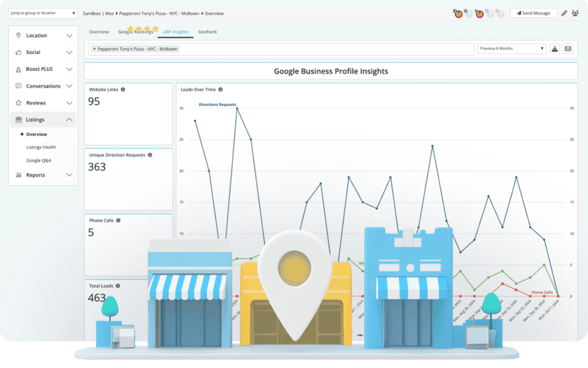The image size is (588, 368).
Task: Click Leads Over Time info icon
Action: click(x=220, y=90)
